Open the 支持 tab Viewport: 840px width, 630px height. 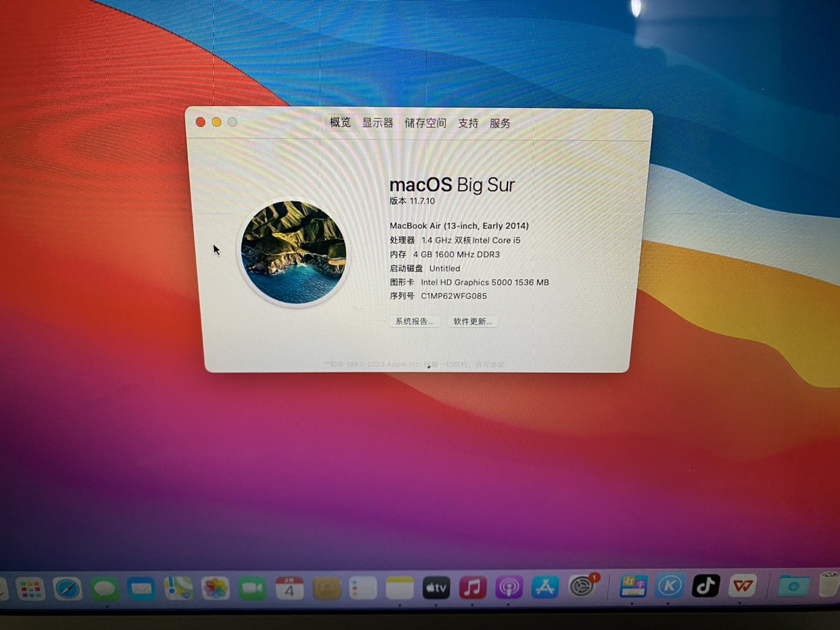468,123
